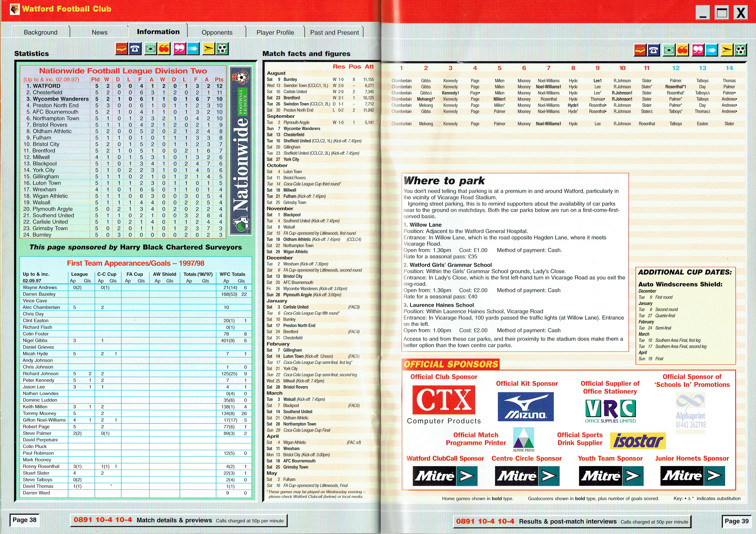Click the Page 38 button
The height and width of the screenshot is (534, 756).
(x=24, y=520)
